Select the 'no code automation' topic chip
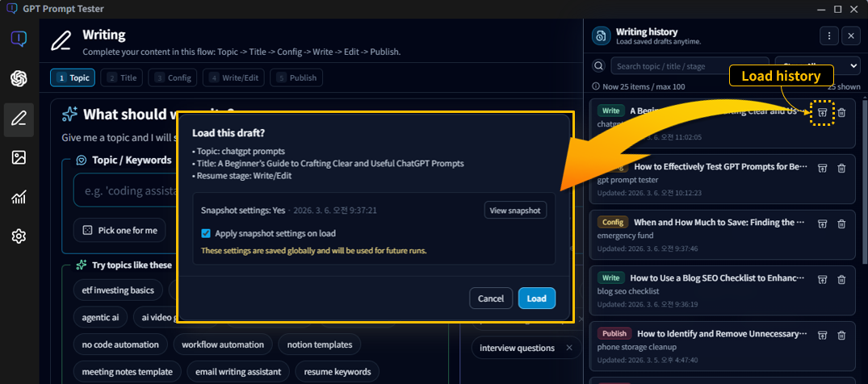Screen dimensions: 868x384 [120, 344]
